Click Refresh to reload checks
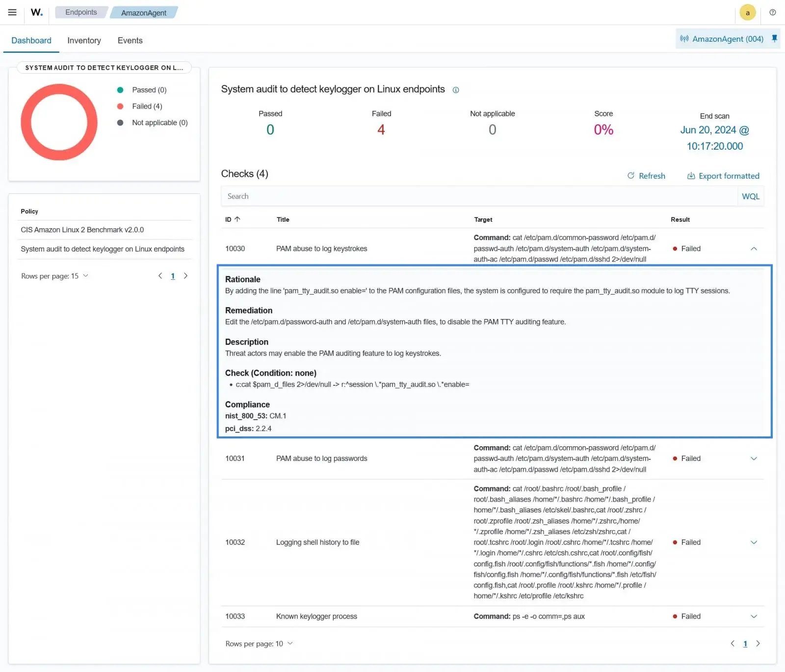The width and height of the screenshot is (785, 672). 646,176
